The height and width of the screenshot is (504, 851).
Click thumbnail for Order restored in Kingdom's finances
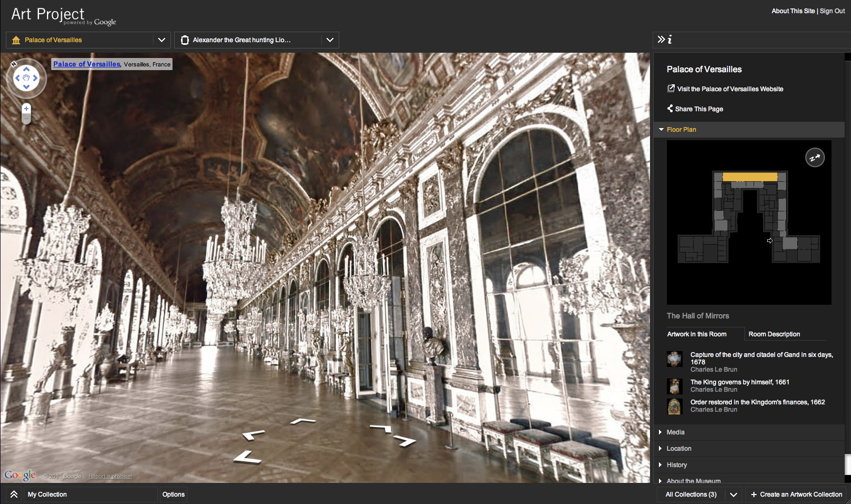pyautogui.click(x=674, y=406)
